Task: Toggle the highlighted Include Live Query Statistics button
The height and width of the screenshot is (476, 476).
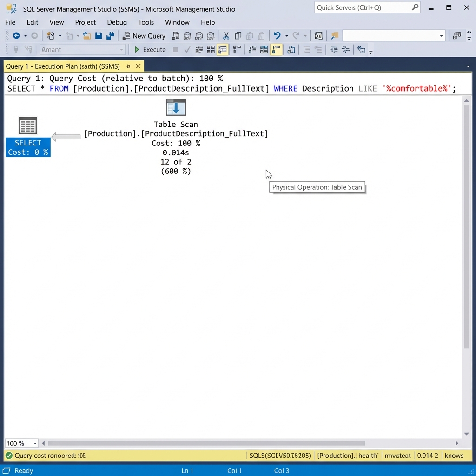Action: click(276, 49)
